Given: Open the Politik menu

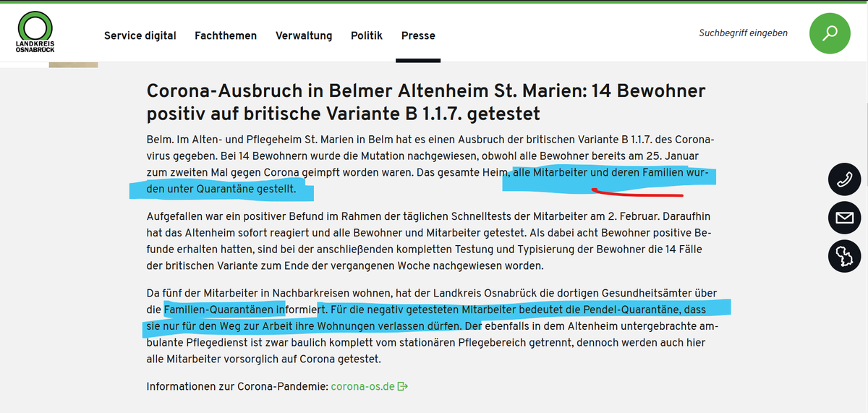Looking at the screenshot, I should [367, 35].
